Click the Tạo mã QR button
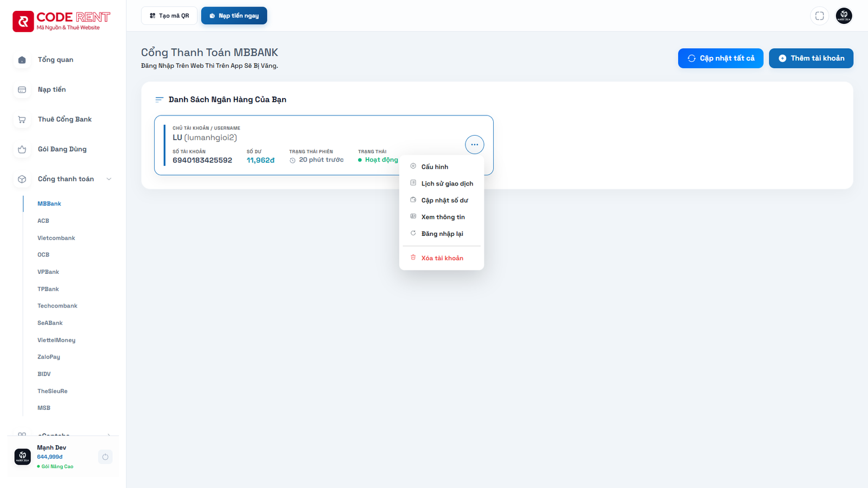Image resolution: width=868 pixels, height=488 pixels. tap(169, 16)
